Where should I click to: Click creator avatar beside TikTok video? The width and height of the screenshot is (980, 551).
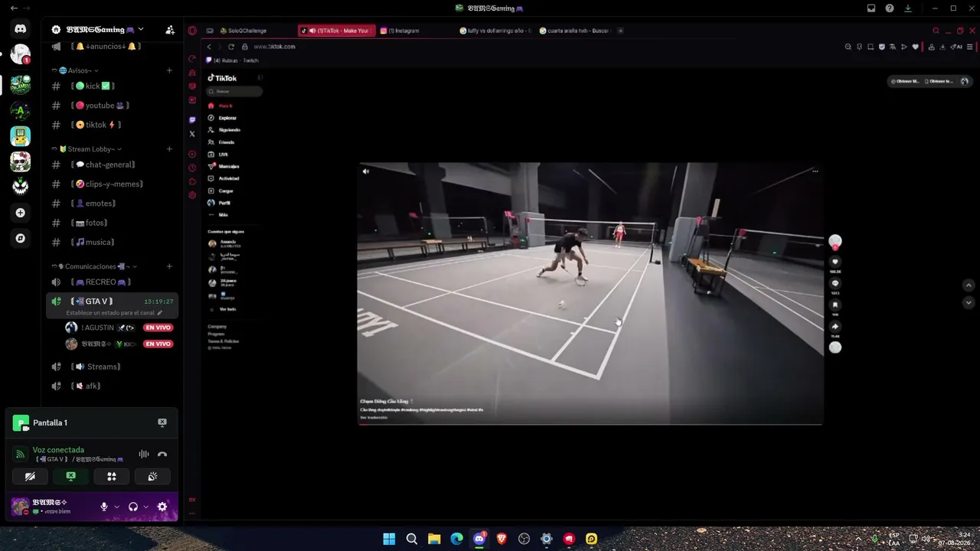[835, 241]
